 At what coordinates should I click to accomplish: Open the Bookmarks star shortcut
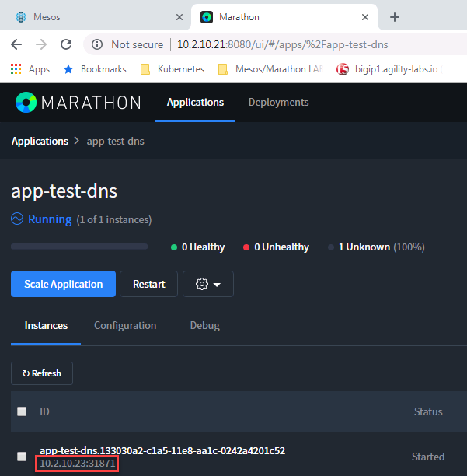95,69
